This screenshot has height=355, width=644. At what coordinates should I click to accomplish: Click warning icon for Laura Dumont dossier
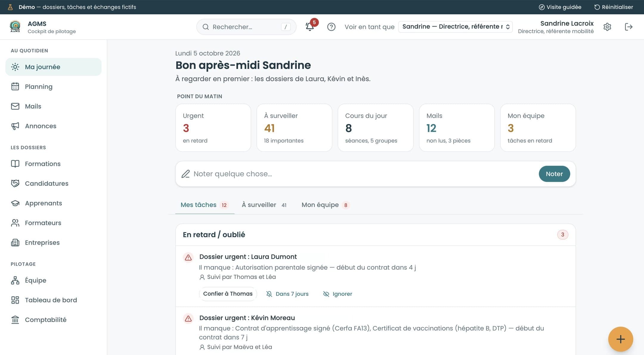point(188,257)
